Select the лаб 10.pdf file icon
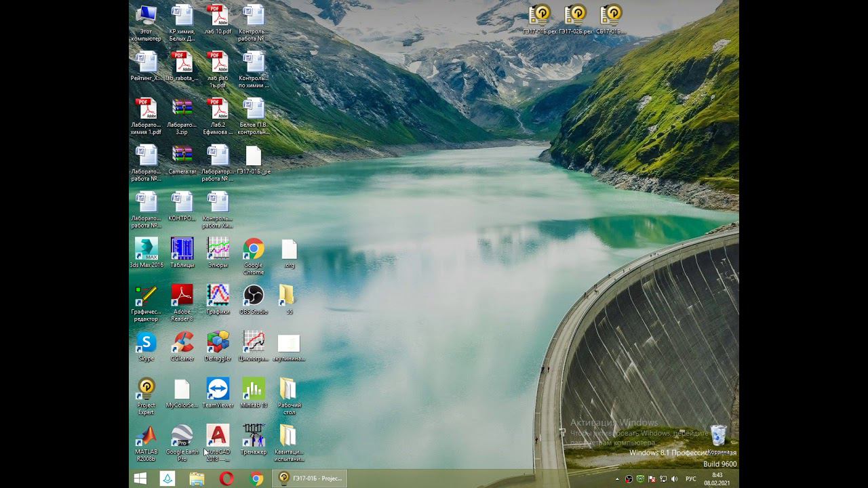The width and height of the screenshot is (868, 488). click(218, 19)
